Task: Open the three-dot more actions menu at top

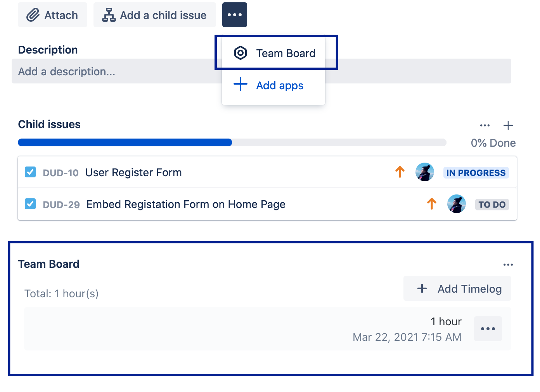Action: [235, 15]
